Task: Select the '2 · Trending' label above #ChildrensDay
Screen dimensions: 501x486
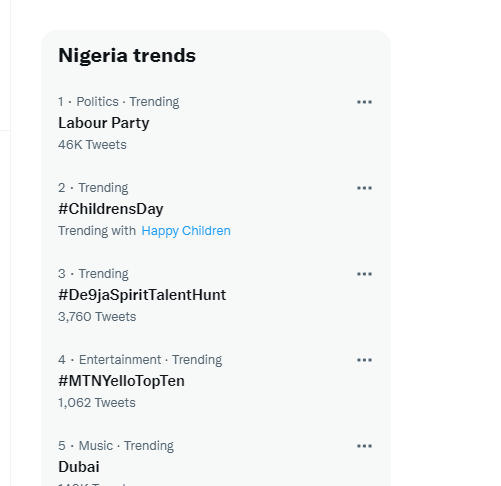Action: click(x=93, y=188)
